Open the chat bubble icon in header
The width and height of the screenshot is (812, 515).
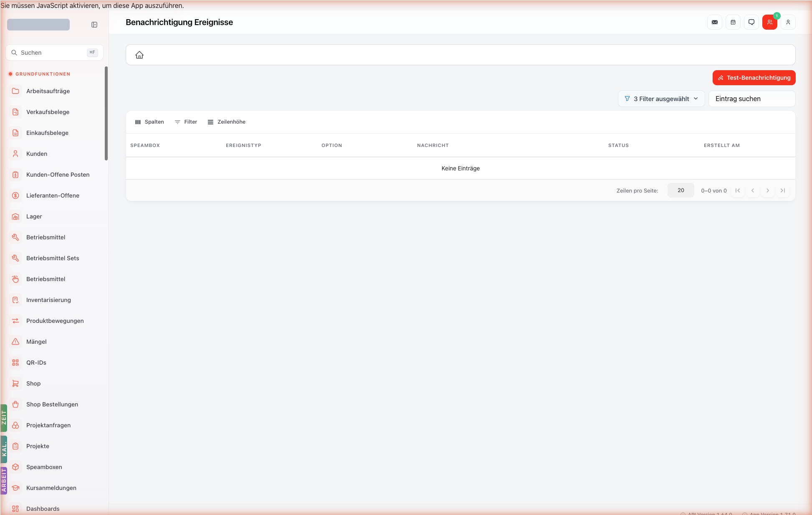click(x=751, y=22)
